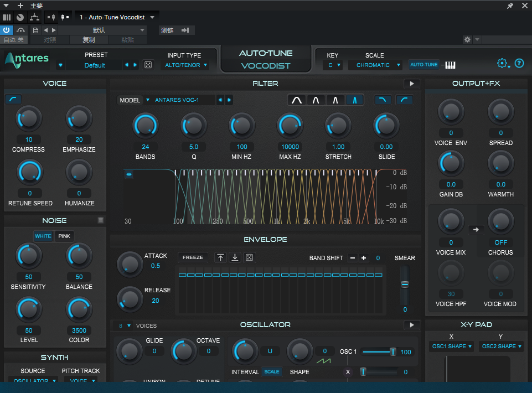The height and width of the screenshot is (393, 532).
Task: Randomize envelope bands with dice icon
Action: (249, 257)
